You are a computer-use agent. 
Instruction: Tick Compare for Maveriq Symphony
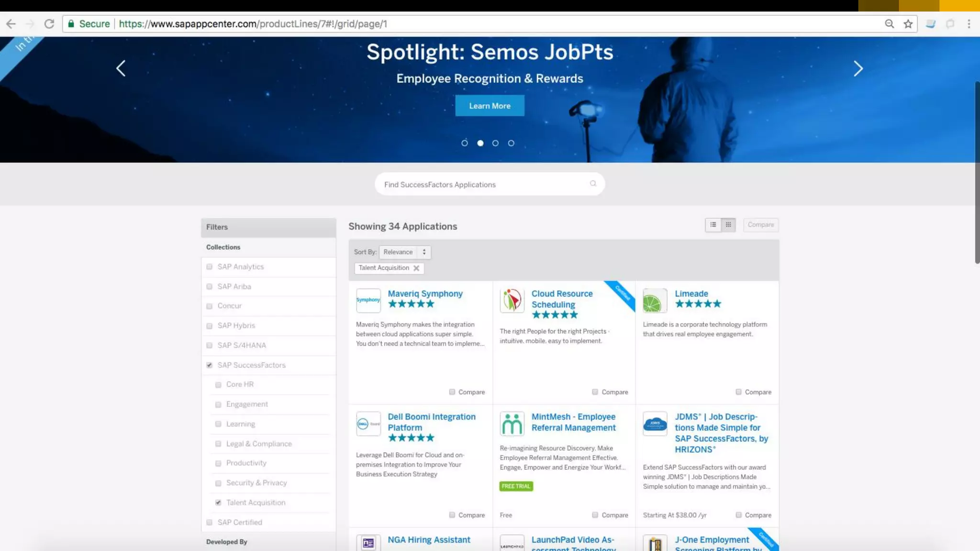click(452, 392)
